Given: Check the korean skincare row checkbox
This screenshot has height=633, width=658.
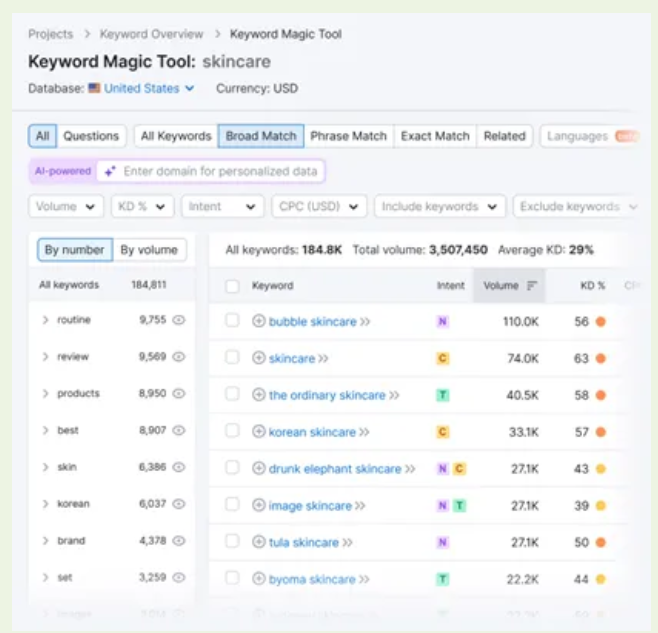Looking at the screenshot, I should click(232, 431).
